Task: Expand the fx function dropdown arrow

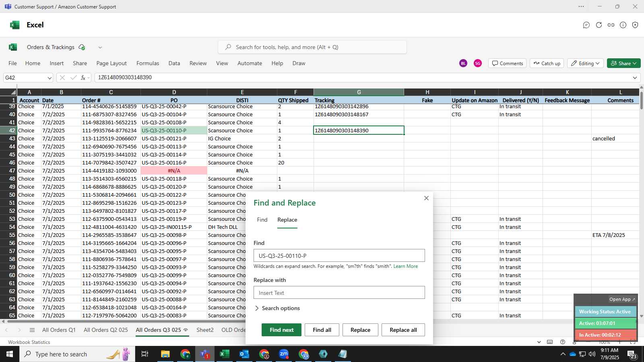Action: pos(89,78)
